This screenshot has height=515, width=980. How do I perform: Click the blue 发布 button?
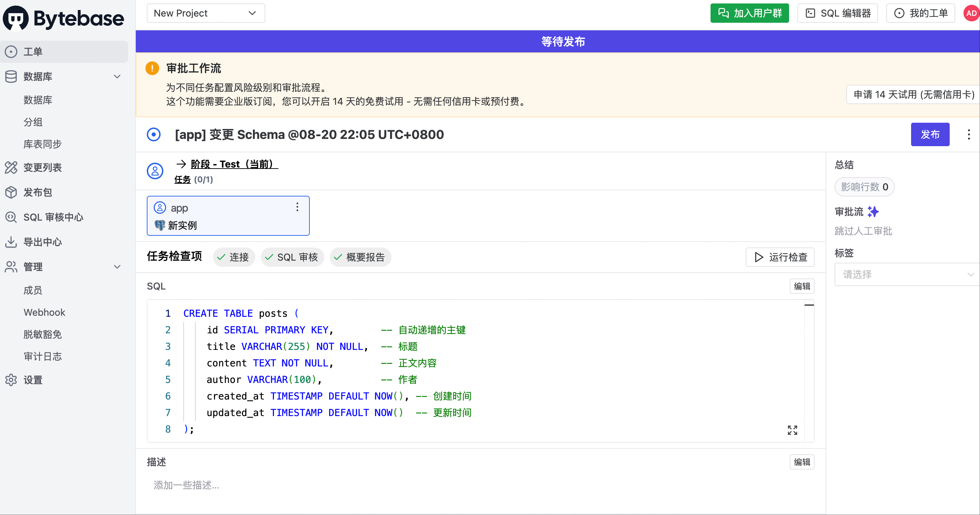click(930, 134)
